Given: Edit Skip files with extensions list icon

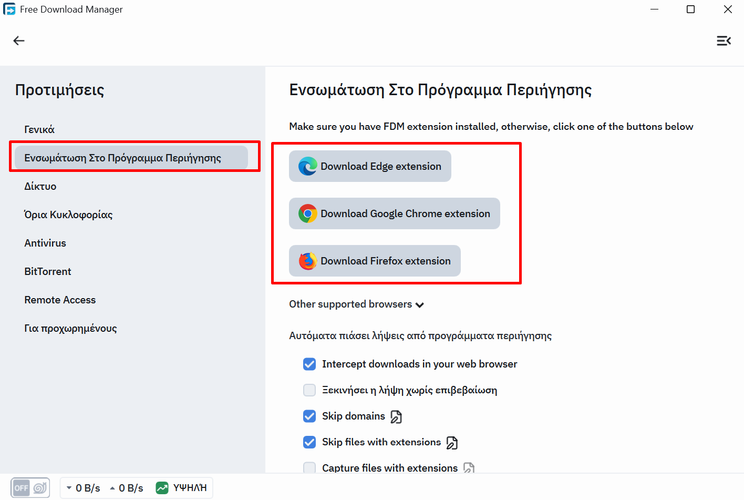Looking at the screenshot, I should coord(452,443).
